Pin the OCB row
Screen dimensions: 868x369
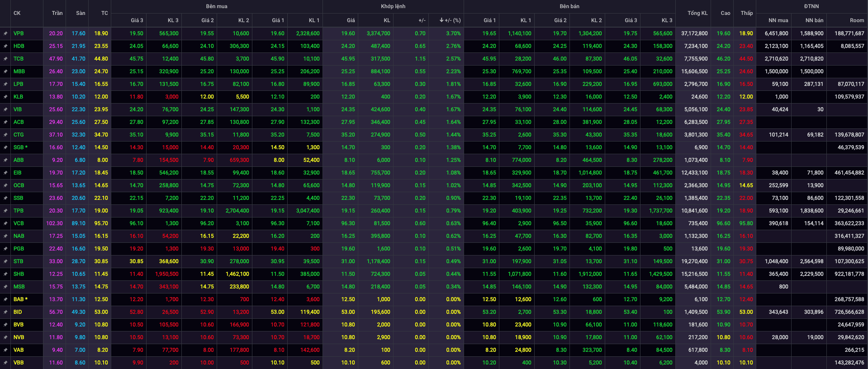point(5,185)
